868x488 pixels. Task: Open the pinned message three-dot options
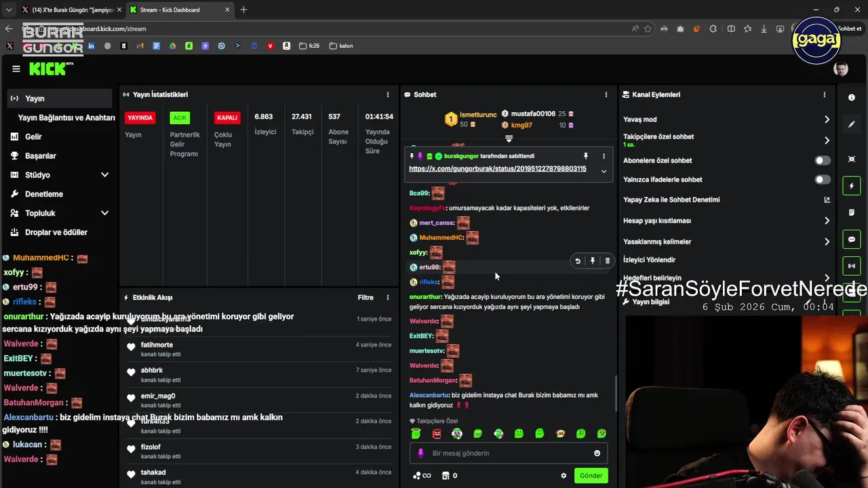pos(604,157)
